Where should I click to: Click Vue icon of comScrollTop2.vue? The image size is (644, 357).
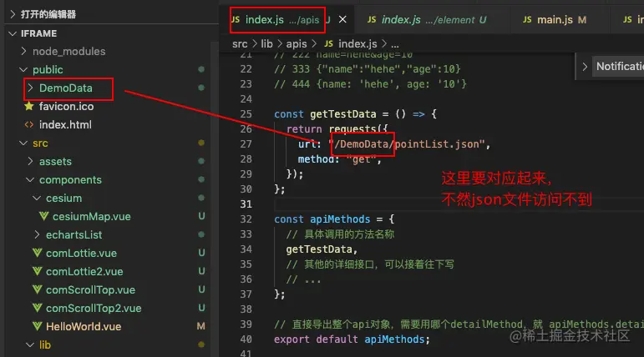tap(37, 308)
